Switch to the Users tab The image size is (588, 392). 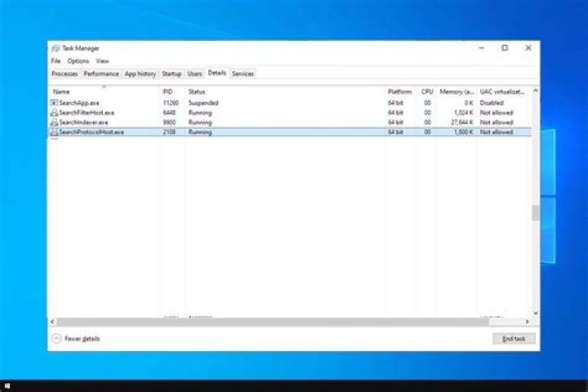tap(194, 73)
